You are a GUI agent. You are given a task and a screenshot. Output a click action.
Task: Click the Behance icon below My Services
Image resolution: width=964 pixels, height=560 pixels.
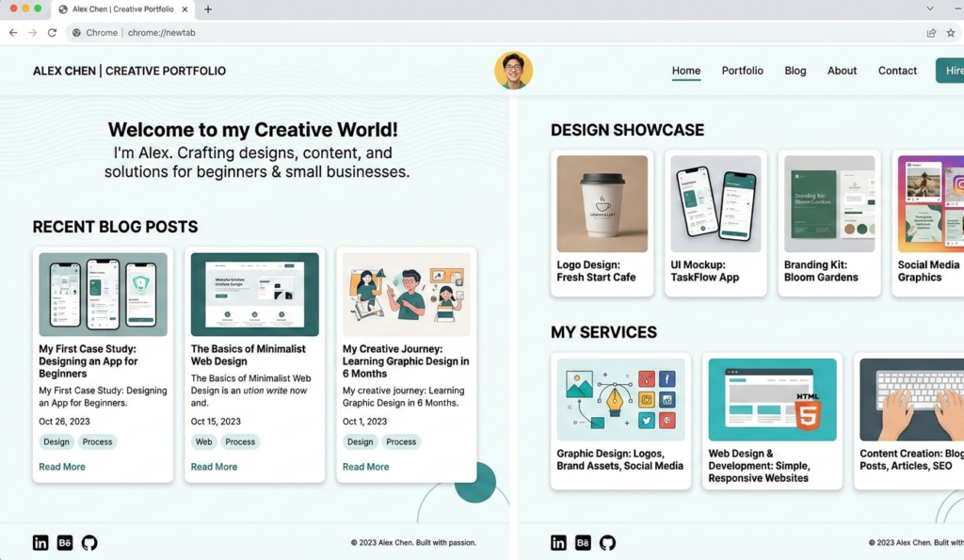tap(583, 543)
